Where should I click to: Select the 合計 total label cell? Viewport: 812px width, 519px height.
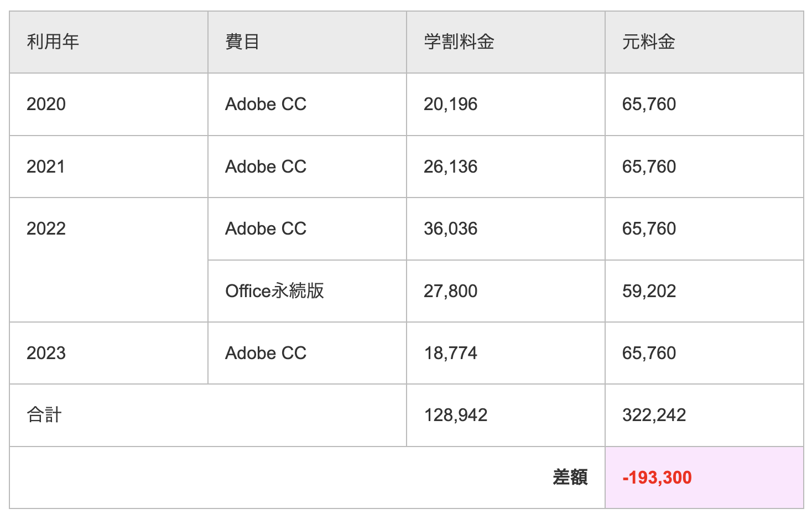44,415
